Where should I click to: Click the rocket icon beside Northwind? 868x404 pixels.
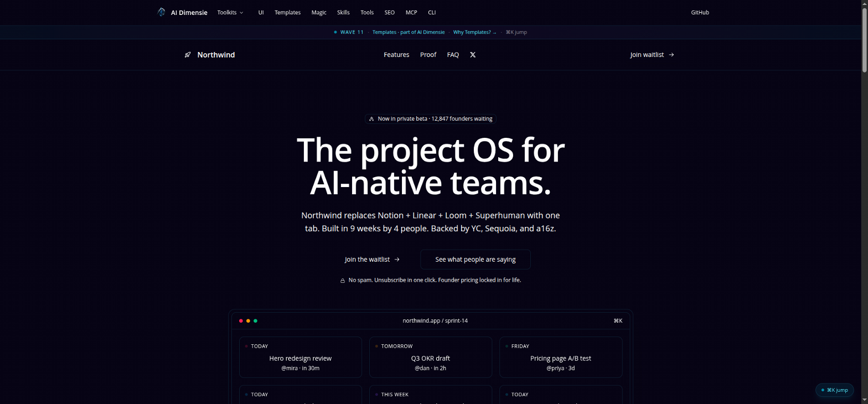[188, 55]
